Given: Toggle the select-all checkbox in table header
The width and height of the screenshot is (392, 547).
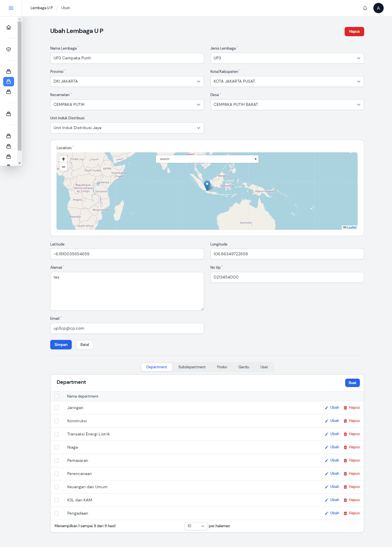Looking at the screenshot, I should pos(57,396).
